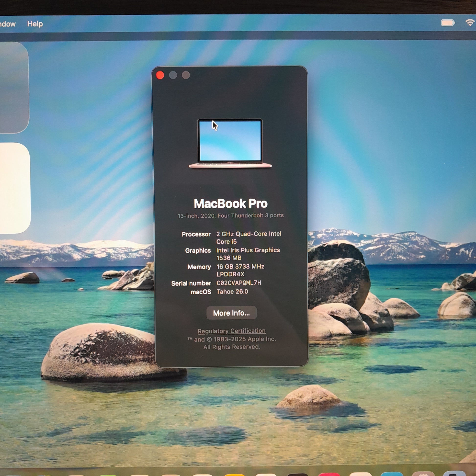Click the battery status icon in menu bar
476x476 pixels.
[448, 23]
